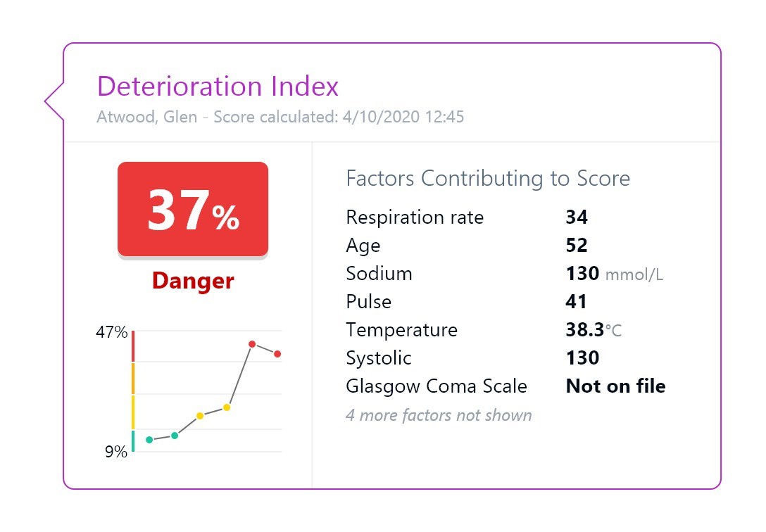This screenshot has height=532, width=766.
Task: Click the orange segment of the risk scale
Action: click(133, 379)
